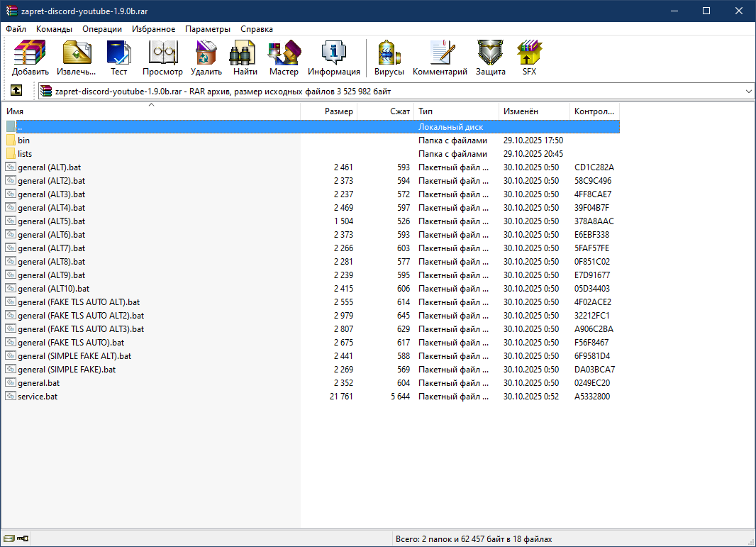Image resolution: width=756 pixels, height=547 pixels.
Task: Select general (ALT7).bat file name
Action: [x=52, y=248]
